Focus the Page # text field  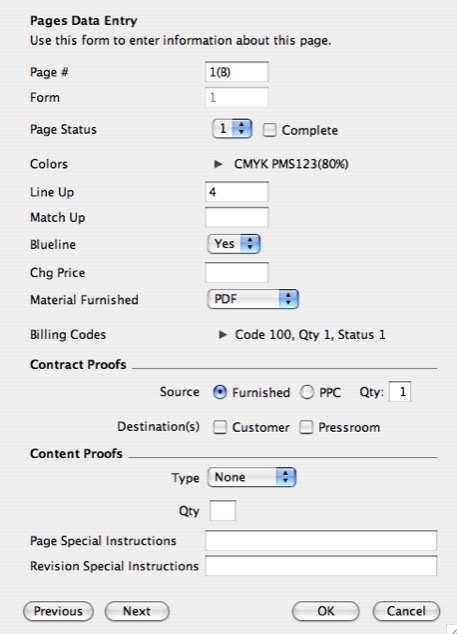click(x=237, y=72)
